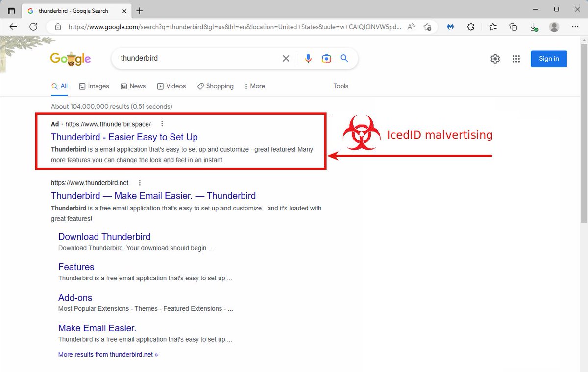Open Google Lens image search icon
The height and width of the screenshot is (372, 588).
326,58
